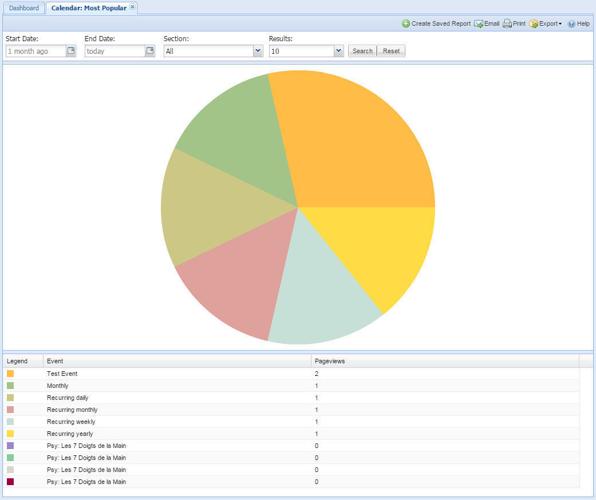Image resolution: width=596 pixels, height=500 pixels.
Task: Click Create Saved Report link
Action: coord(441,24)
